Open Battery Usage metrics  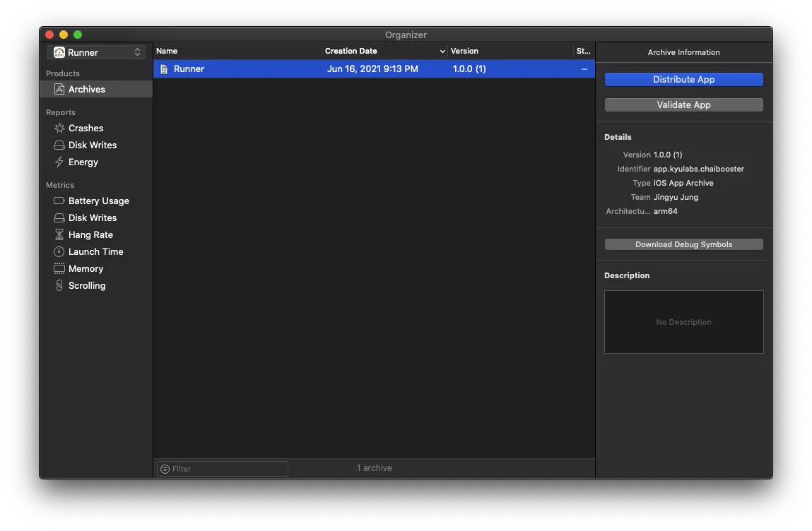point(98,201)
